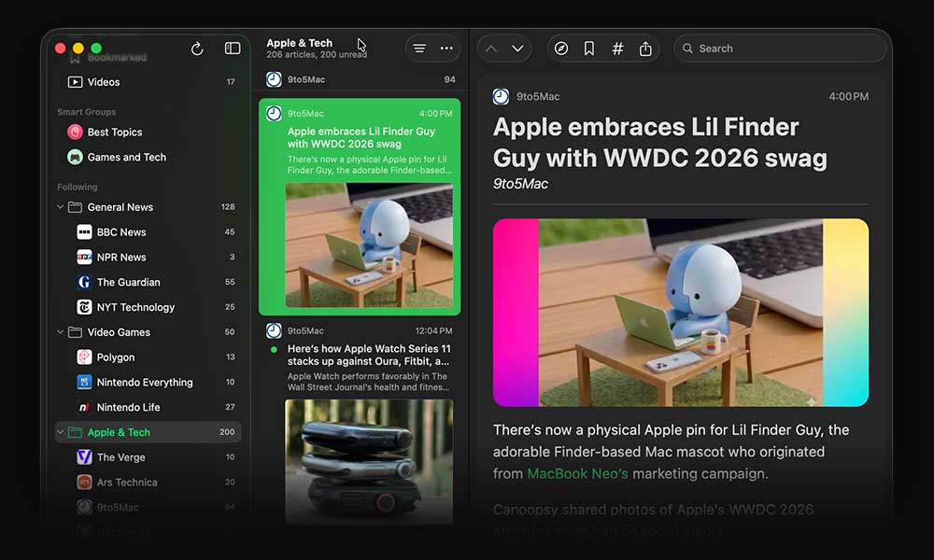
Task: Click the BBC News feed icon
Action: point(85,232)
